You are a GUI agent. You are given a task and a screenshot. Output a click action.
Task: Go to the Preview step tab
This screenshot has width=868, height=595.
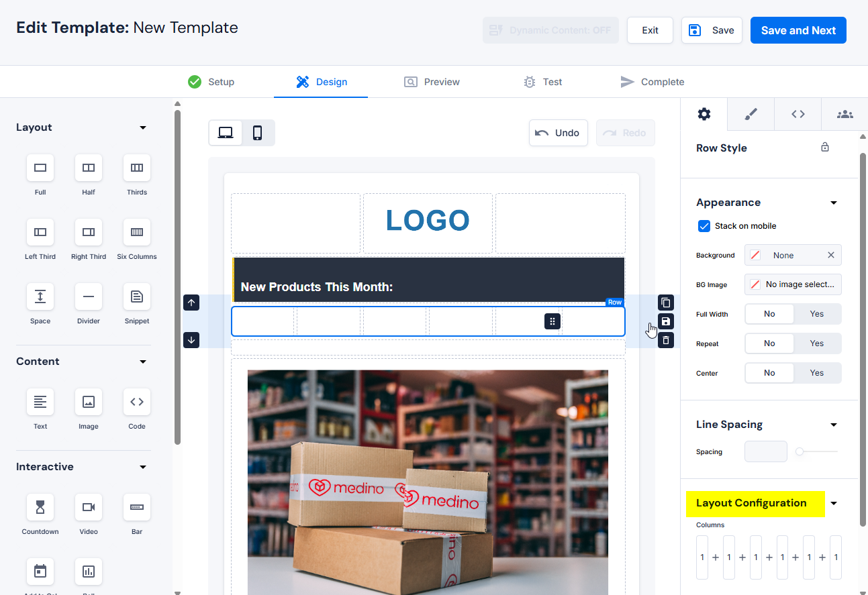(x=432, y=82)
